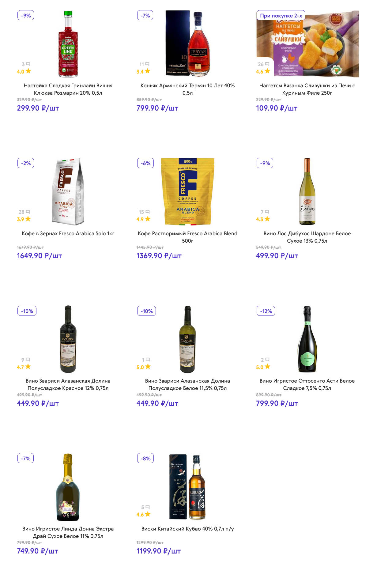This screenshot has height=563, width=392.
Task: Click the rating star on white Zvarisi wine
Action: [148, 367]
